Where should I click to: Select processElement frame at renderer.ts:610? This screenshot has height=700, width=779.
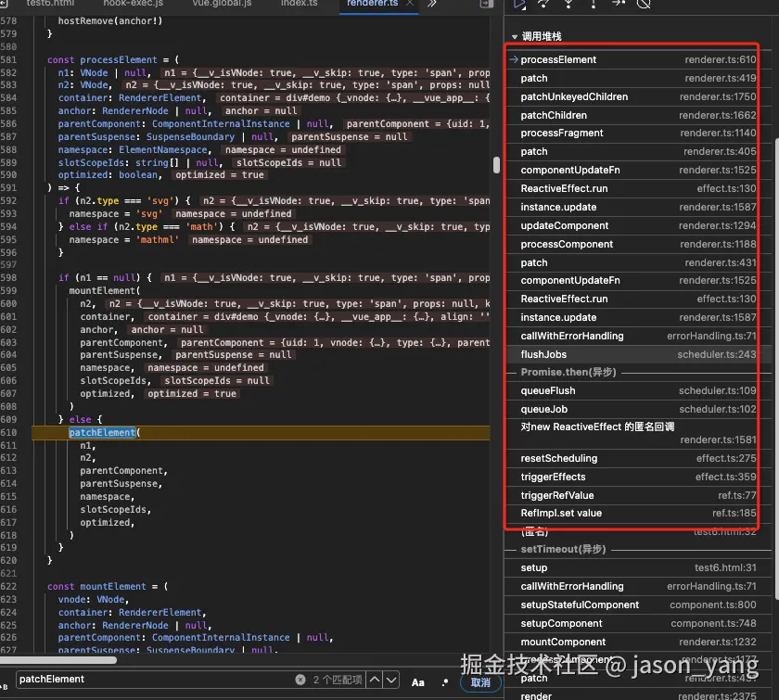tap(638, 59)
